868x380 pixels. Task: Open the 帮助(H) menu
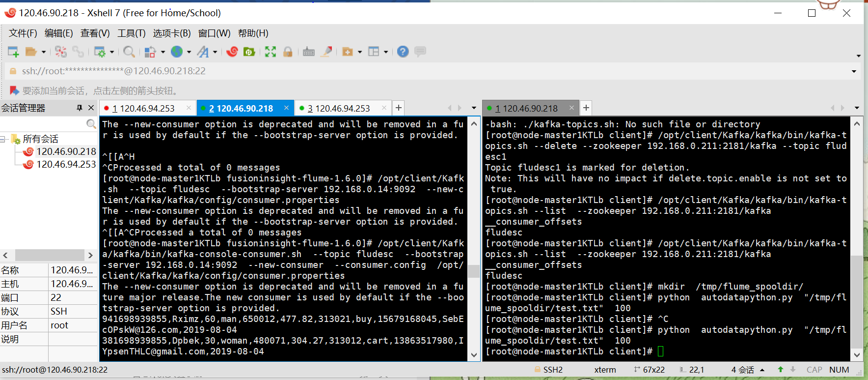coord(253,33)
